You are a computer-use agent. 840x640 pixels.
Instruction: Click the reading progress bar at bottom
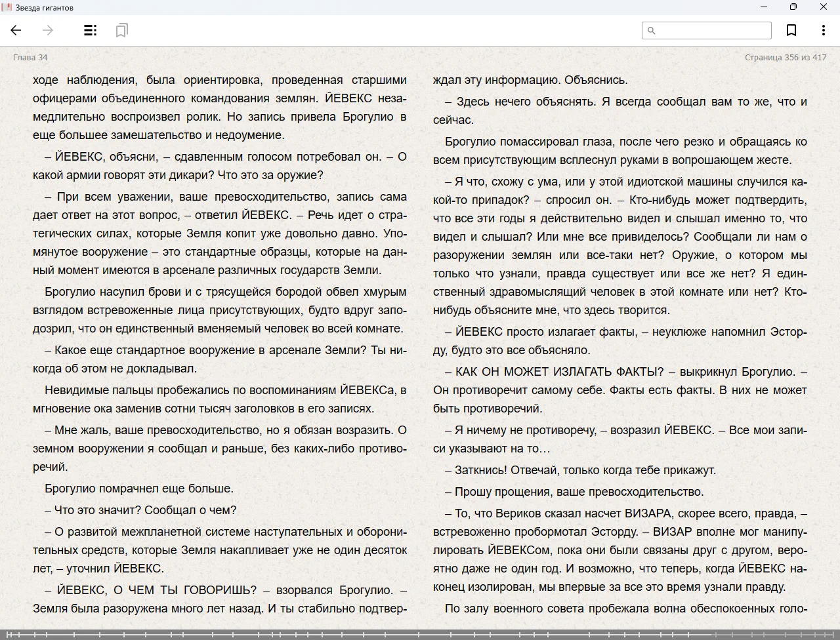point(420,634)
